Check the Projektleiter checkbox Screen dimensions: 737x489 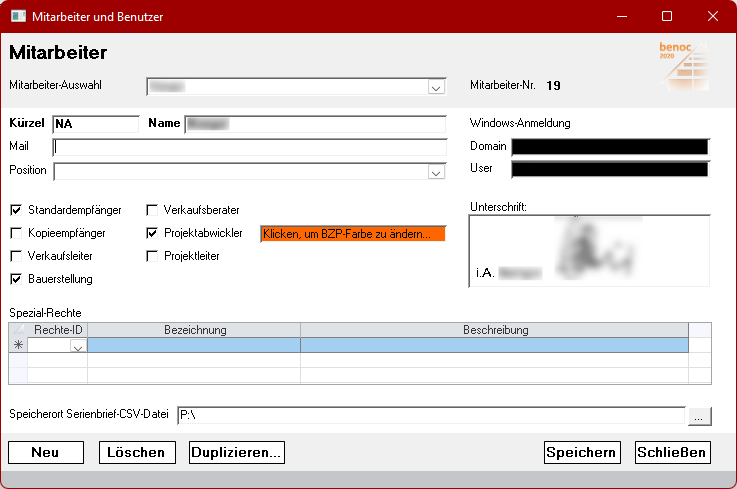[152, 256]
